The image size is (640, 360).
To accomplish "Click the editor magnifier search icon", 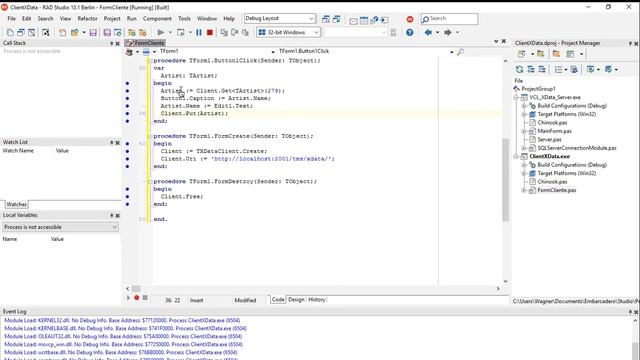I will click(460, 52).
